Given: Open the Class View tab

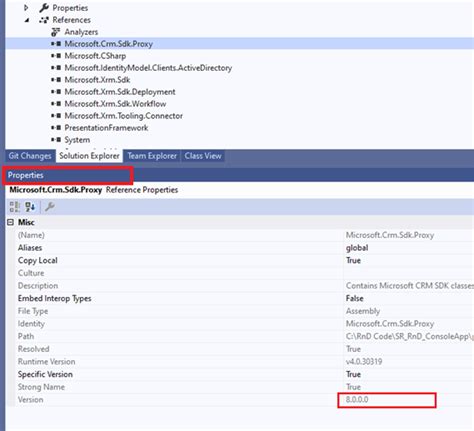Looking at the screenshot, I should click(203, 156).
